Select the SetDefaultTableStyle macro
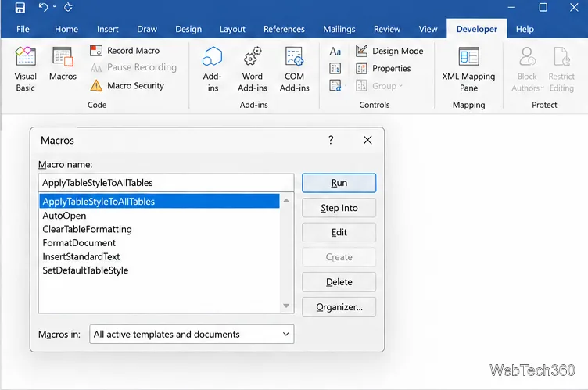Viewport: 588px width, 390px height. tap(160, 270)
